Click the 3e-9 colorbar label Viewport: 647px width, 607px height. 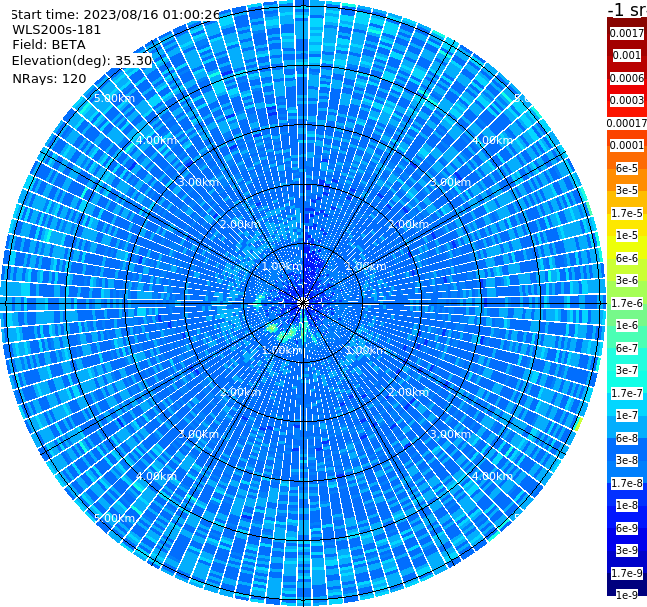pyautogui.click(x=627, y=550)
